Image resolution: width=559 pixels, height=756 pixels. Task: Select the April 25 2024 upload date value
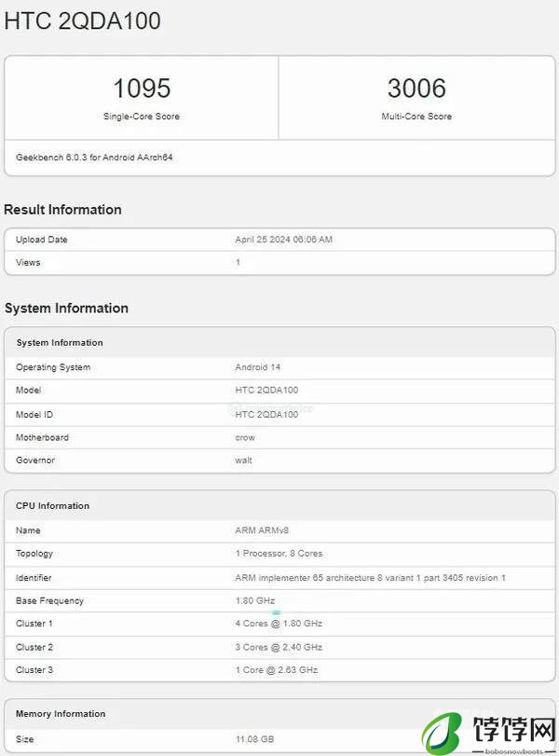[x=284, y=240]
